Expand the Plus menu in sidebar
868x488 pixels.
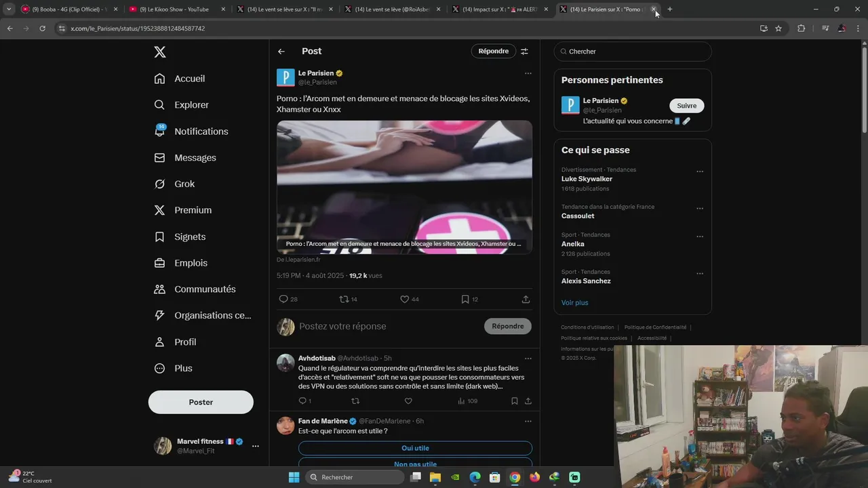[x=173, y=368]
